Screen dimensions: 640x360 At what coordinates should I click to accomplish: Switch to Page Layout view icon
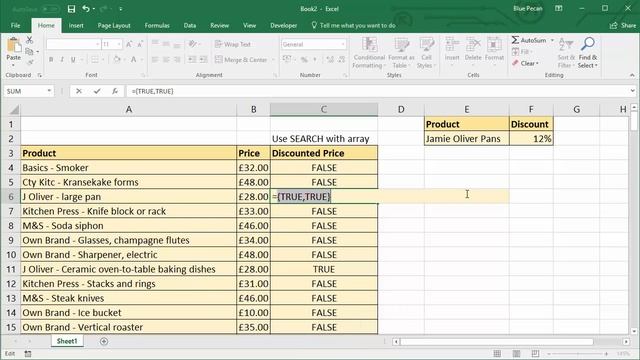point(516,353)
